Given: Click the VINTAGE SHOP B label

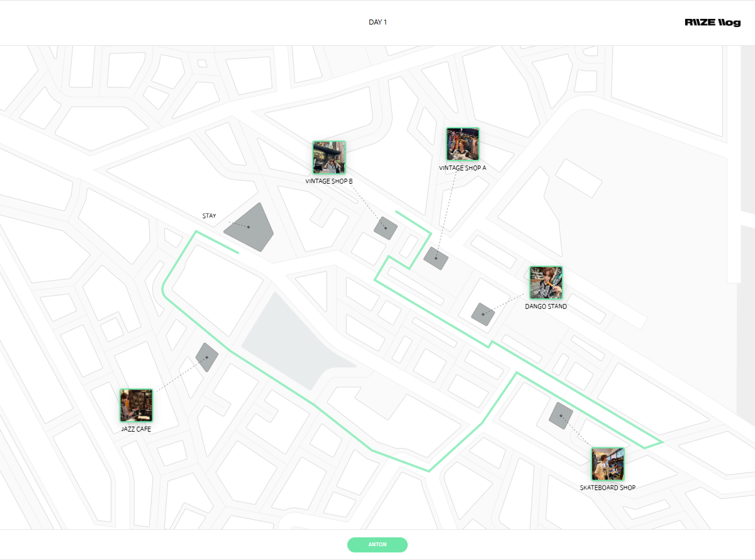Looking at the screenshot, I should click(x=329, y=181).
